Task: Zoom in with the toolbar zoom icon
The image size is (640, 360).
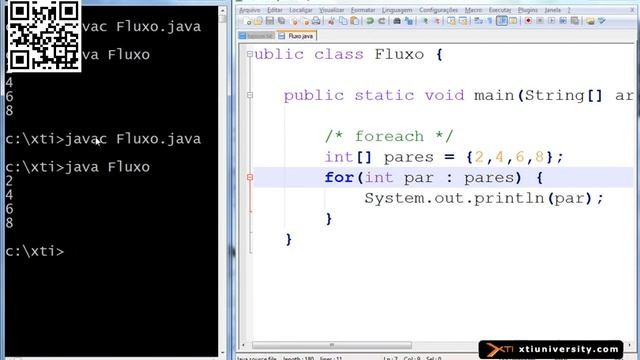Action: point(425,21)
